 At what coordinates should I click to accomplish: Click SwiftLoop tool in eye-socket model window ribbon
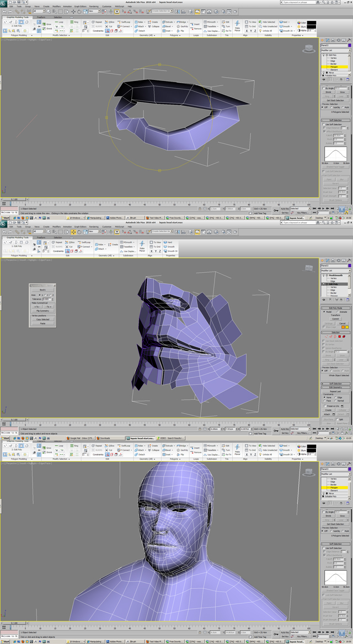pyautogui.click(x=124, y=22)
